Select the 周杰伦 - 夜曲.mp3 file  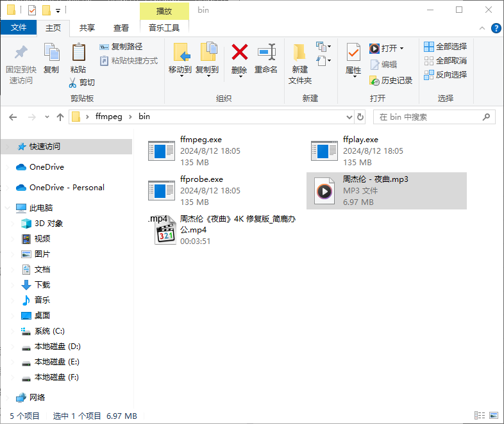pos(387,191)
